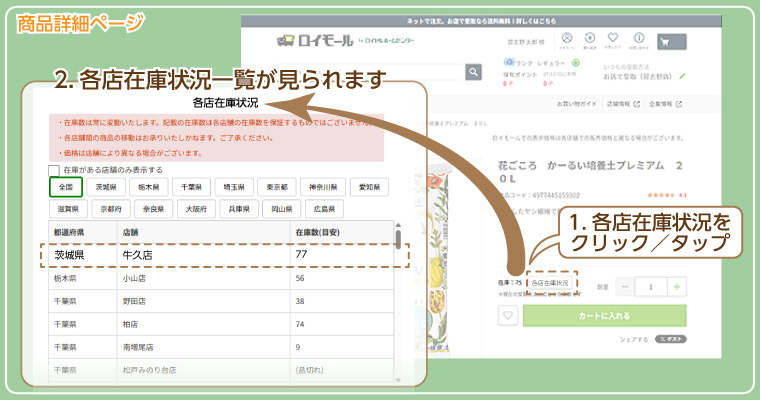760x400 pixels.
Task: Decrease quantity with the minus button
Action: 625,287
